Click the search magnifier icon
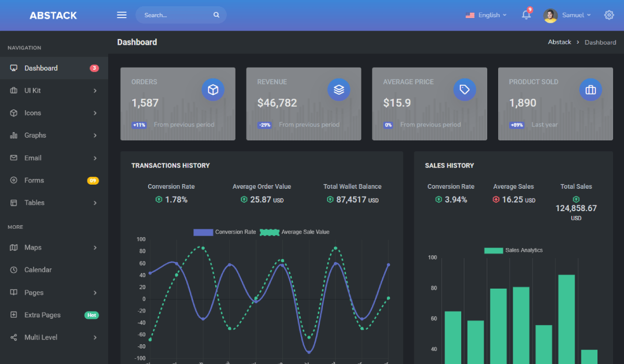 point(216,15)
